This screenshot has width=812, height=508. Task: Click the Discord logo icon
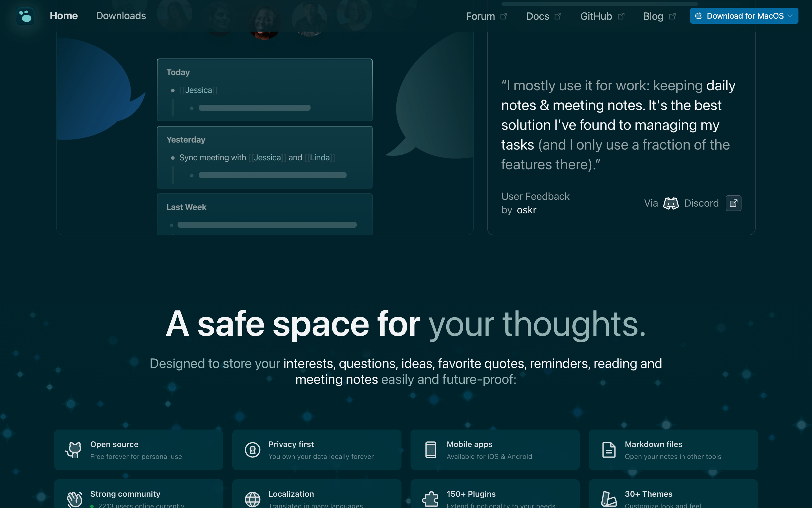[671, 203]
